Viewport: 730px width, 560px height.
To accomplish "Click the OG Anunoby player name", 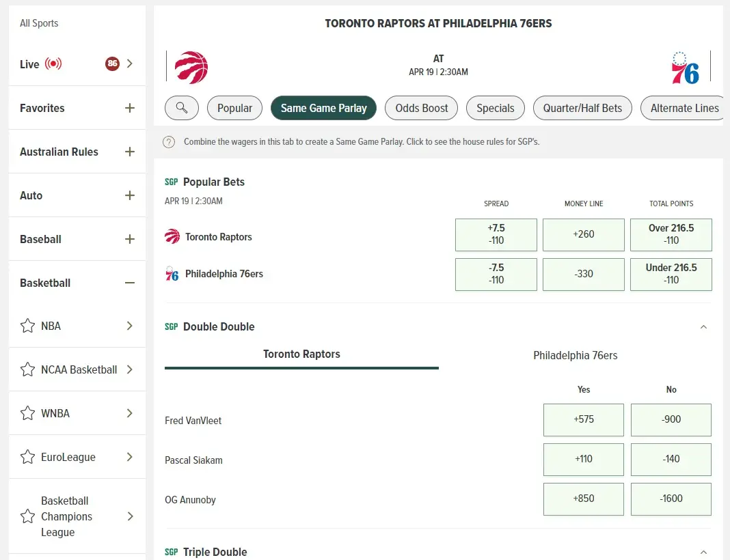I will pyautogui.click(x=191, y=500).
